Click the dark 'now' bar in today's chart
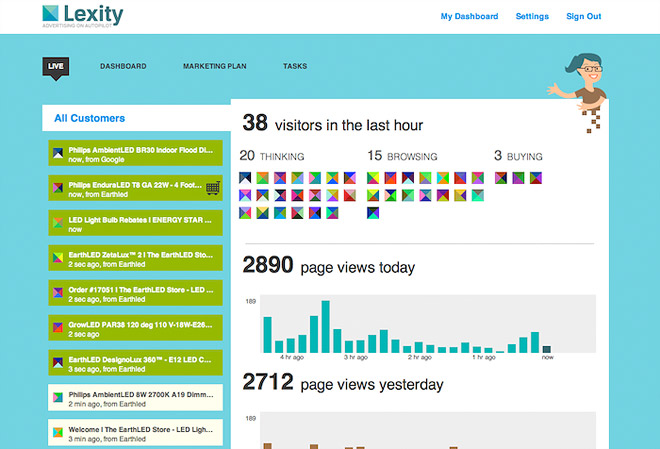660x449 pixels. click(x=546, y=349)
